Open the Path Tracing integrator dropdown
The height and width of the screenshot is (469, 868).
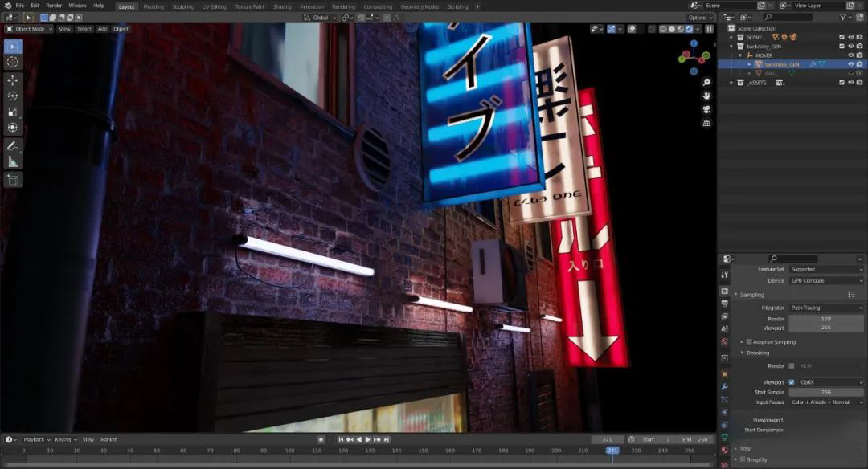point(826,307)
